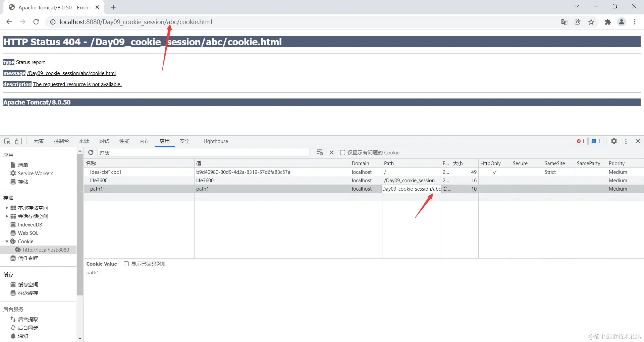Open 清单 in the sidebar
The width and height of the screenshot is (644, 342).
tap(23, 165)
